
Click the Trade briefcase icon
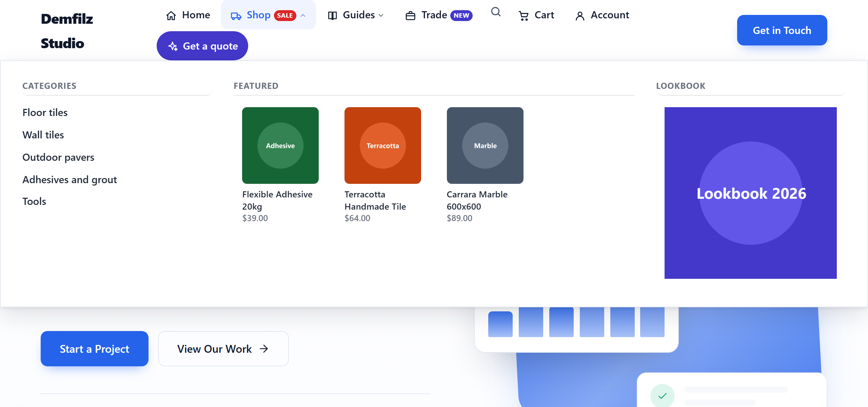point(411,16)
